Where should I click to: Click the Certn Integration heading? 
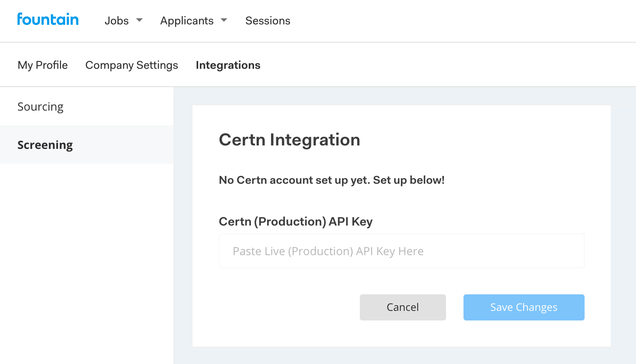coord(289,139)
